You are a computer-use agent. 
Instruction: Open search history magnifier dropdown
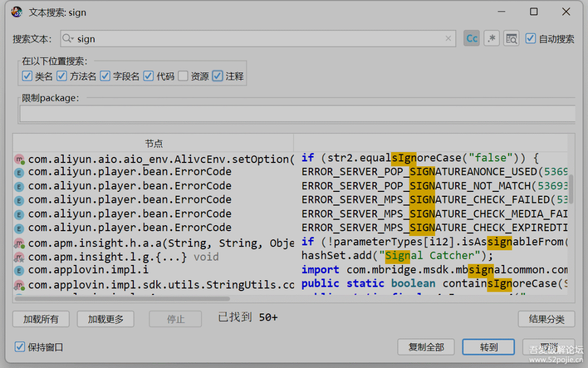coord(68,38)
